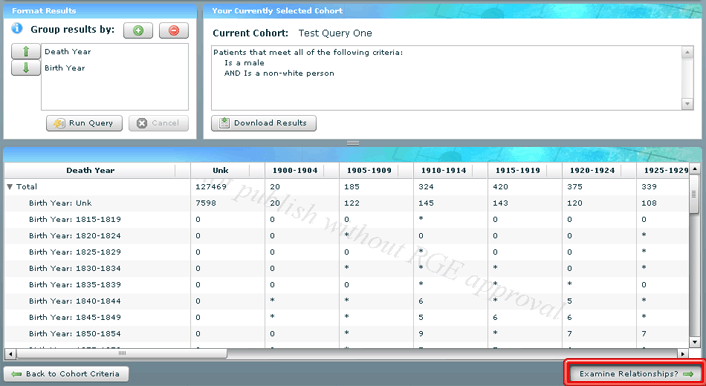Select the Birth Year: 1835-1839 row
The image size is (706, 386).
click(347, 285)
